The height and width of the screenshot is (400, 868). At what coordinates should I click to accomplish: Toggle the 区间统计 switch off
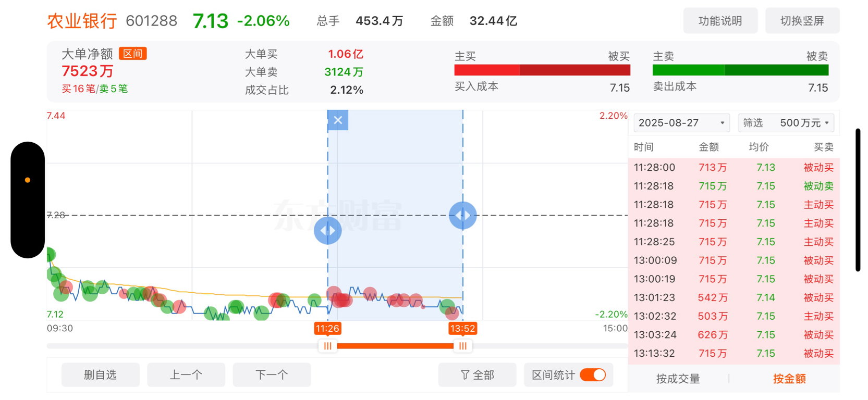tap(593, 375)
